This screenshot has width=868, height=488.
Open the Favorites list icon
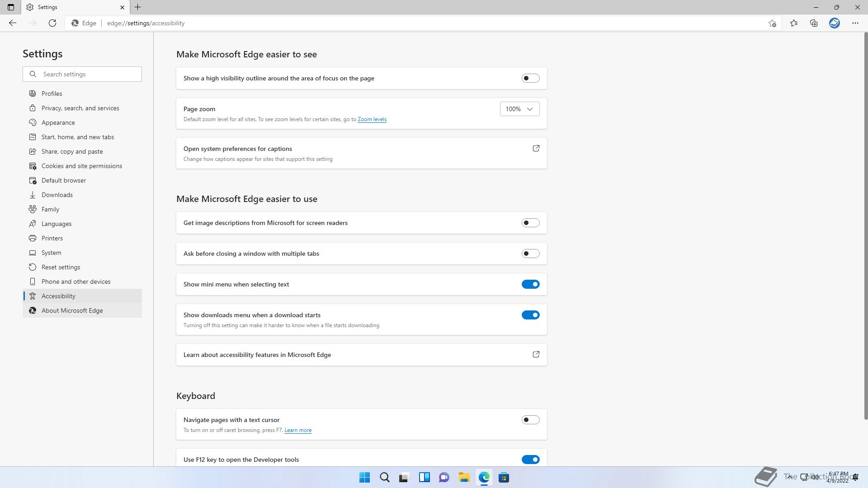pos(794,23)
